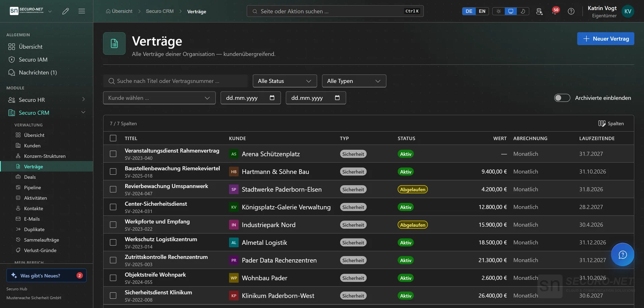644x308 pixels.
Task: Open organization switcher chevron next to logo
Action: (50, 11)
